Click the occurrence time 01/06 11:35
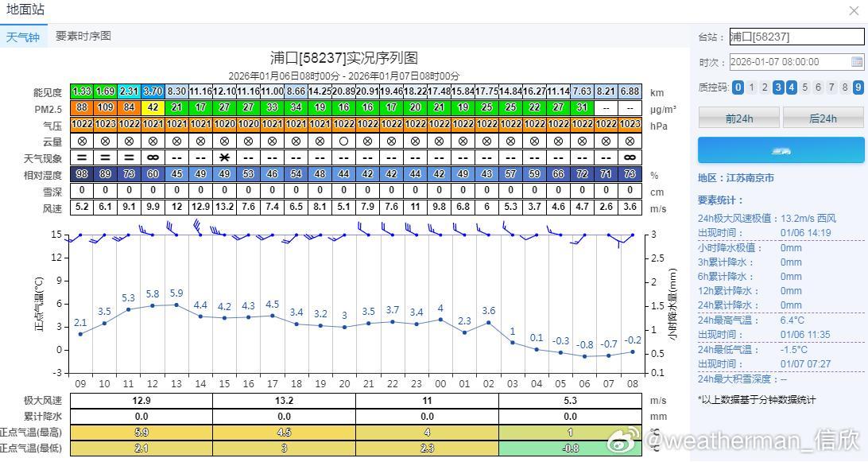Screen dimensions: 868x462 (x=805, y=335)
